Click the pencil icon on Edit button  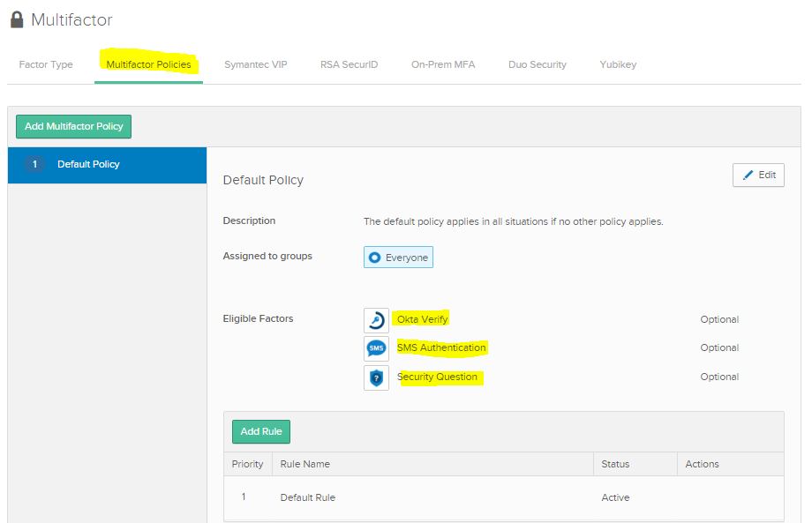pos(748,176)
